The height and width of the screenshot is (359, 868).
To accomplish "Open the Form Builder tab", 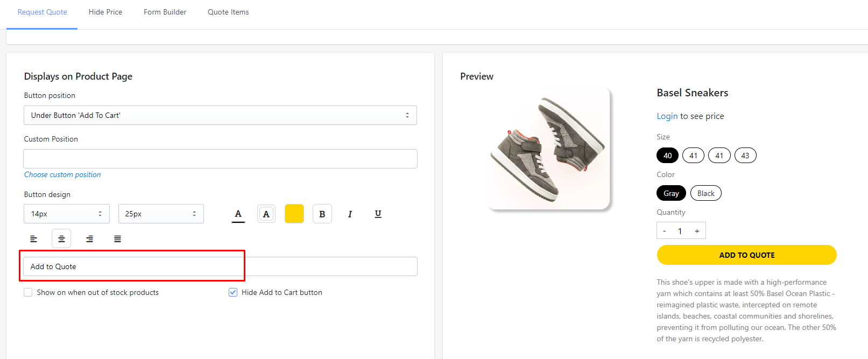I will 165,12.
